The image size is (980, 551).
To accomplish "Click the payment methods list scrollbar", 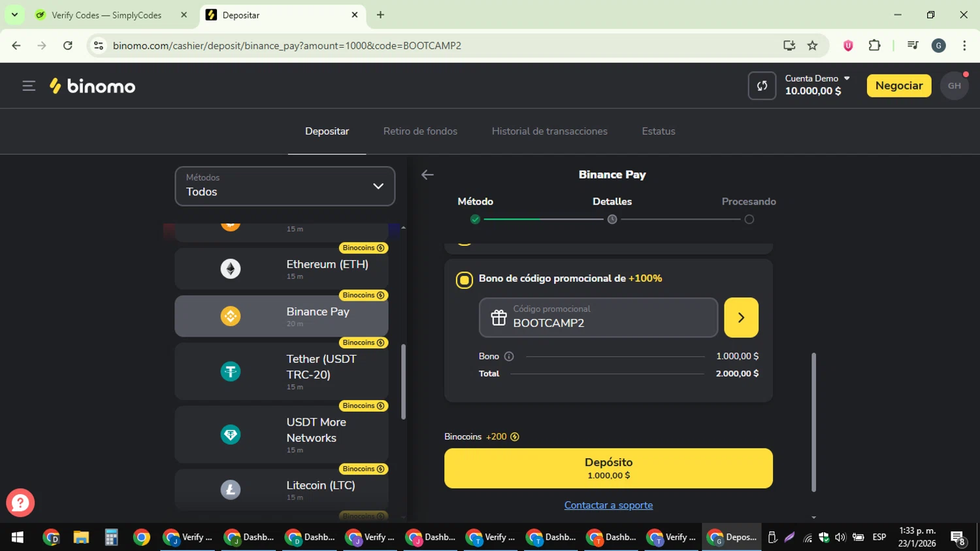I will pos(403,382).
